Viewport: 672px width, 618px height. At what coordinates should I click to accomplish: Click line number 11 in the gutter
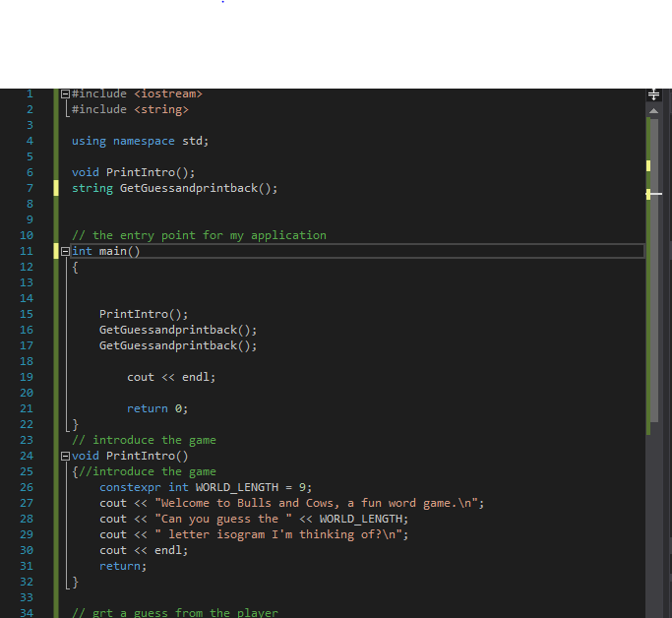pos(27,251)
